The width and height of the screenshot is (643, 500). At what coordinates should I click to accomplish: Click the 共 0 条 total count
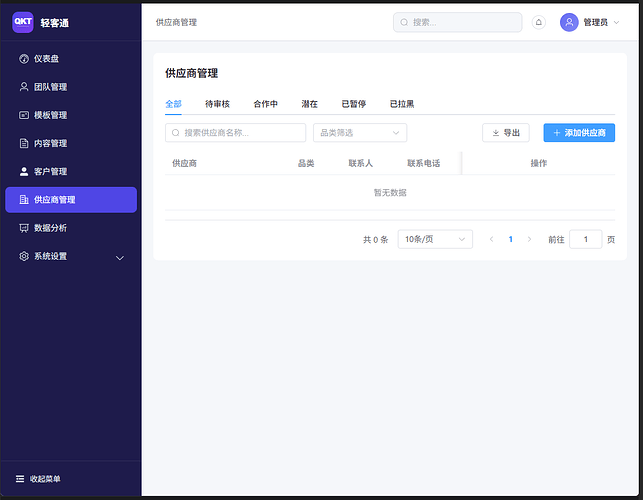375,240
